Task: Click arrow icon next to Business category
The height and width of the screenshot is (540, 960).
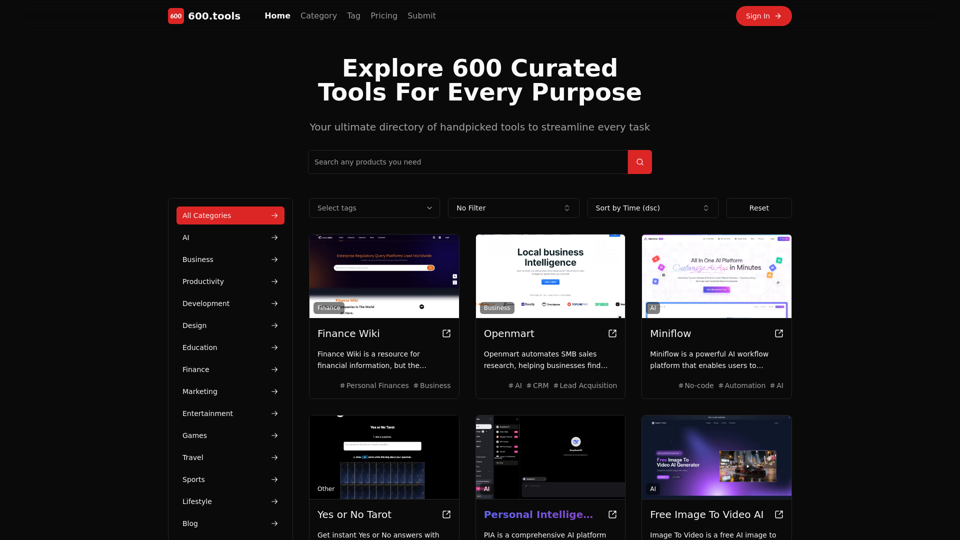Action: pos(274,260)
